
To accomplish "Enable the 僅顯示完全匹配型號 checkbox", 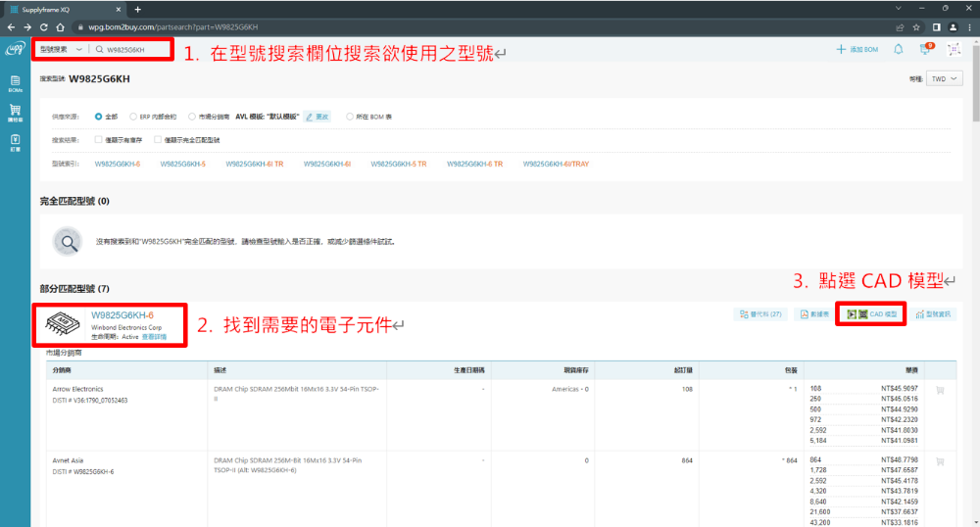I will point(157,140).
